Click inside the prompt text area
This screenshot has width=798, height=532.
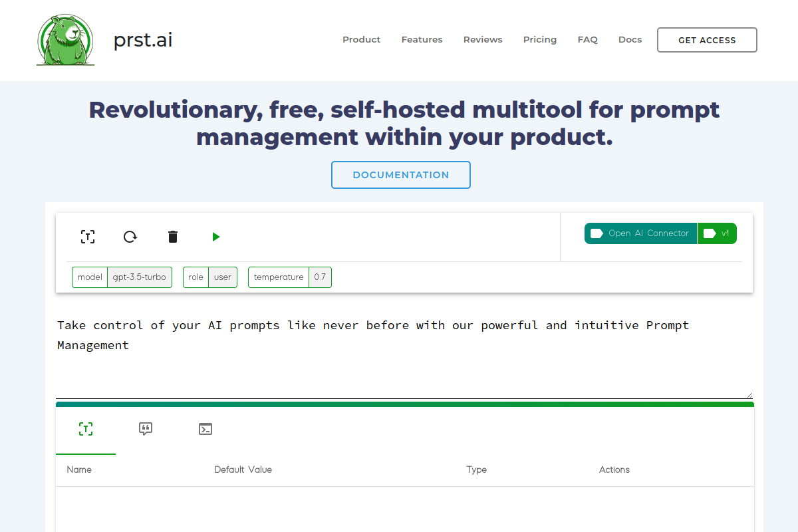404,356
